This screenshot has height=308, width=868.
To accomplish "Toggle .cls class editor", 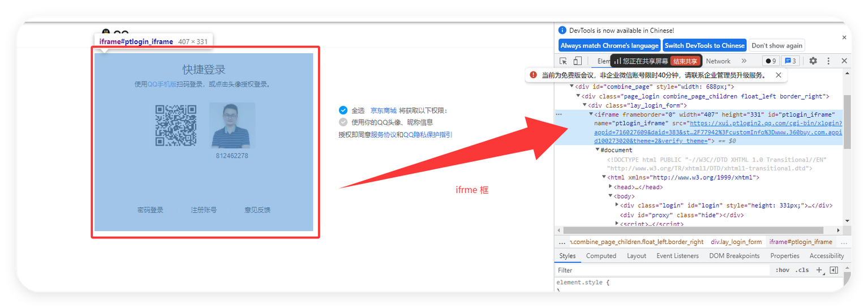I will click(802, 270).
